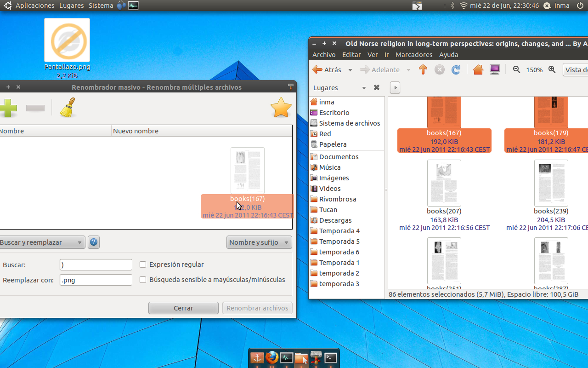Open terminal from the dock
Viewport: 588px width, 368px height.
click(331, 357)
